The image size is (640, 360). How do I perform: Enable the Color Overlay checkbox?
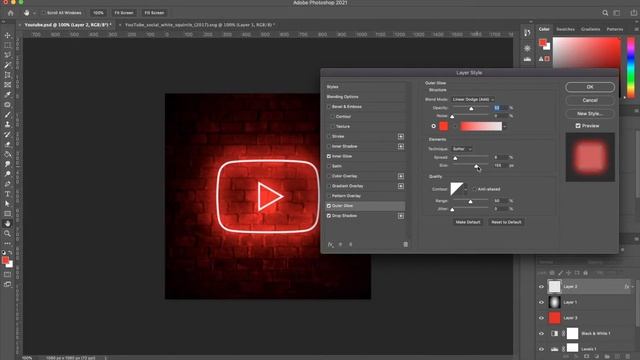[329, 176]
